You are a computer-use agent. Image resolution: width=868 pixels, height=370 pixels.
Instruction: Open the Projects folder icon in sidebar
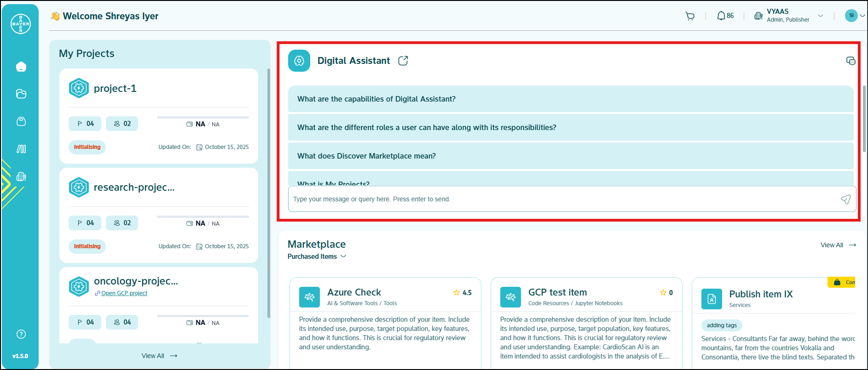21,94
